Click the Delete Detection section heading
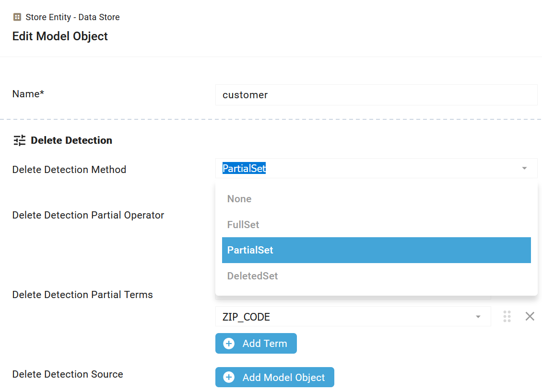 (71, 140)
